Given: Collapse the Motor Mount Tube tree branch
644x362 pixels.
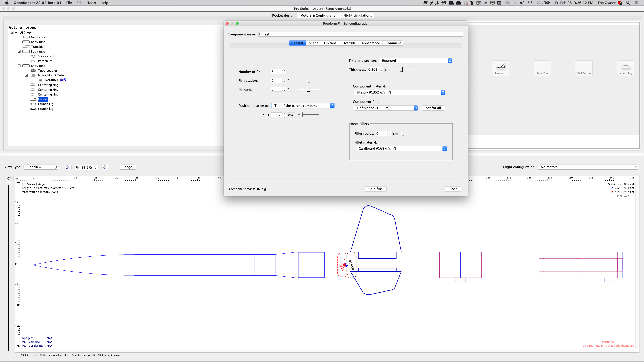Looking at the screenshot, I should (26, 75).
